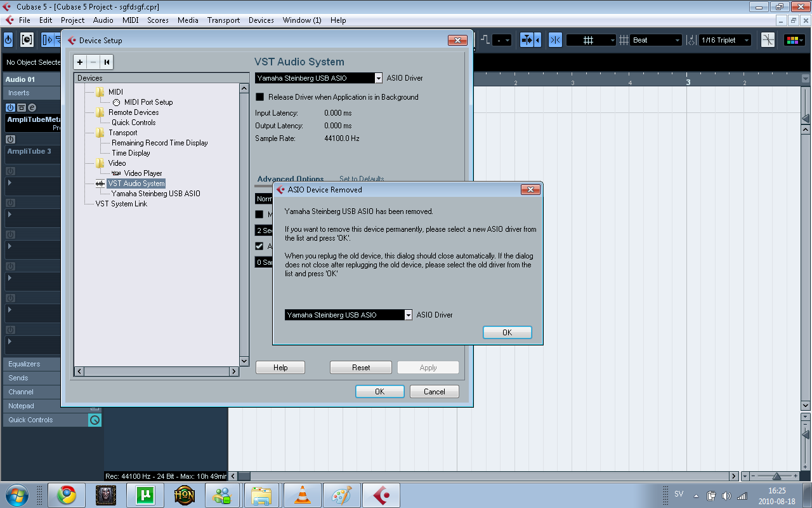Click the add device plus icon
812x508 pixels.
[x=80, y=62]
